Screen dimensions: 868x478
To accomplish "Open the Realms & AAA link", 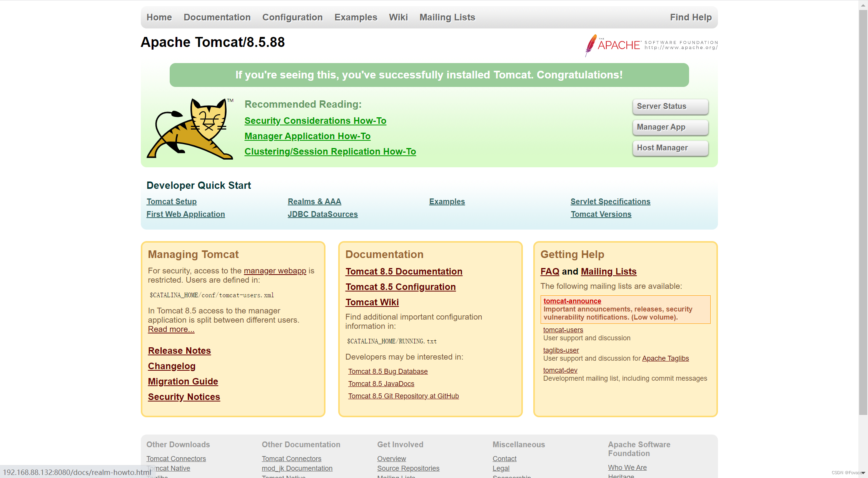I will 314,202.
